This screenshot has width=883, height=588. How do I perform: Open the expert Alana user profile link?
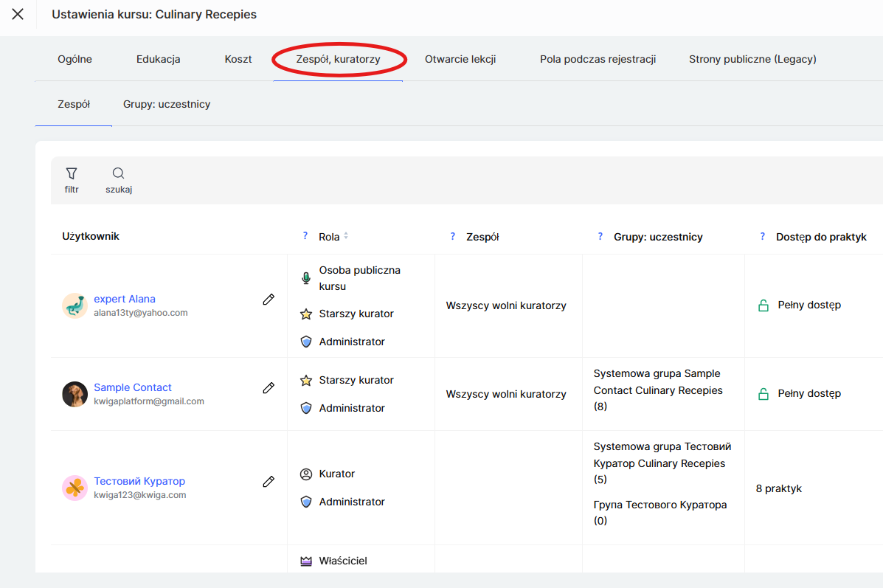[125, 299]
